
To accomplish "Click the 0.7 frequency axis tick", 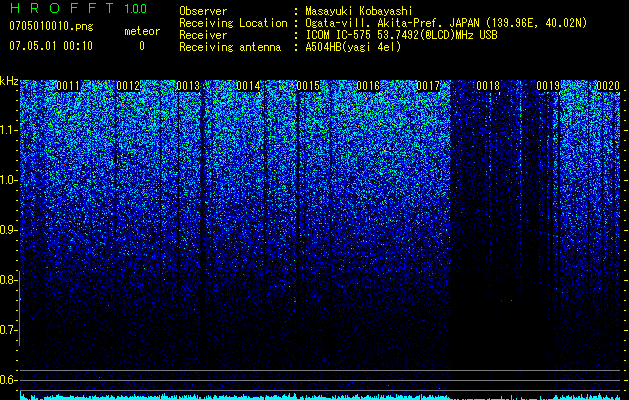I will (x=8, y=330).
